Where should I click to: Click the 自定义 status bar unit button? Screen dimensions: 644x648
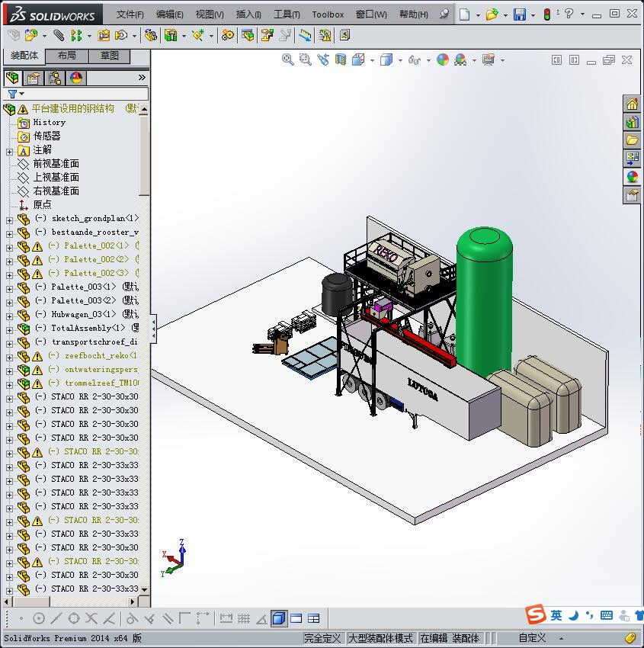click(533, 638)
